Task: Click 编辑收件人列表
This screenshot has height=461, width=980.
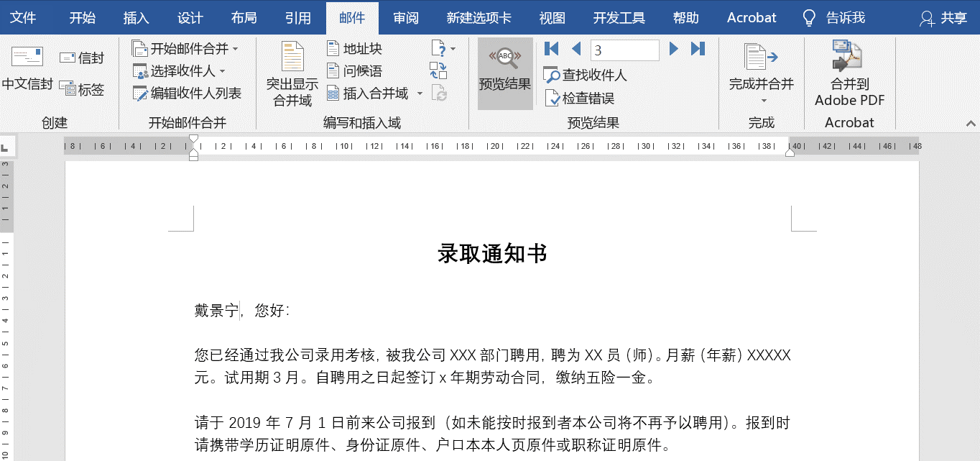Action: 187,93
